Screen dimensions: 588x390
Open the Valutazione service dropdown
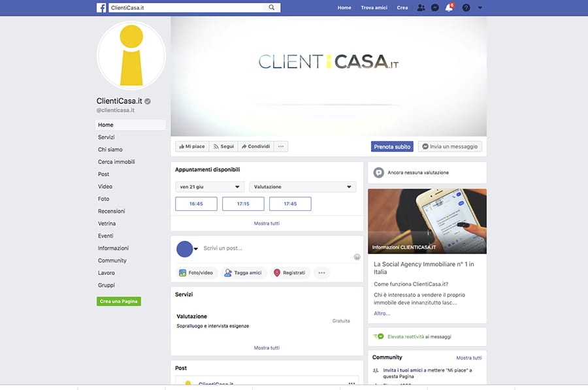point(302,187)
